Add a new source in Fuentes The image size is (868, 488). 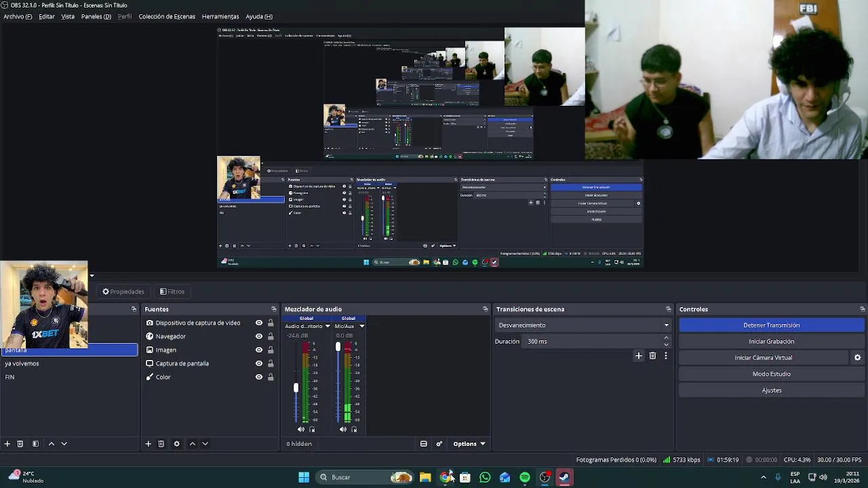click(x=148, y=443)
